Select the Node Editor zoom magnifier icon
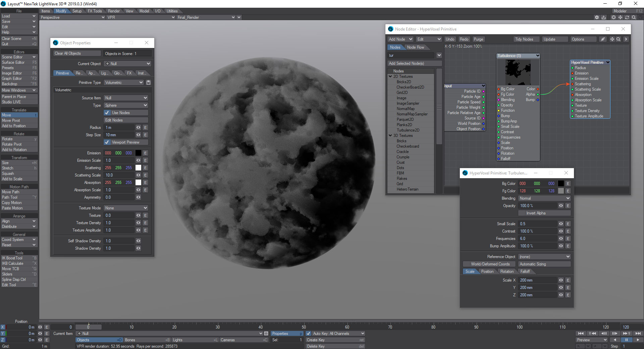Image resolution: width=644 pixels, height=349 pixels. pos(618,39)
